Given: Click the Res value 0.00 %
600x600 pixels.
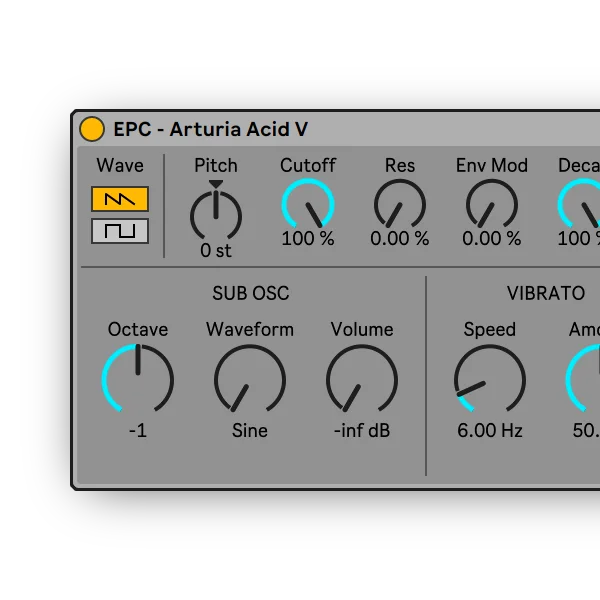Looking at the screenshot, I should [x=400, y=238].
